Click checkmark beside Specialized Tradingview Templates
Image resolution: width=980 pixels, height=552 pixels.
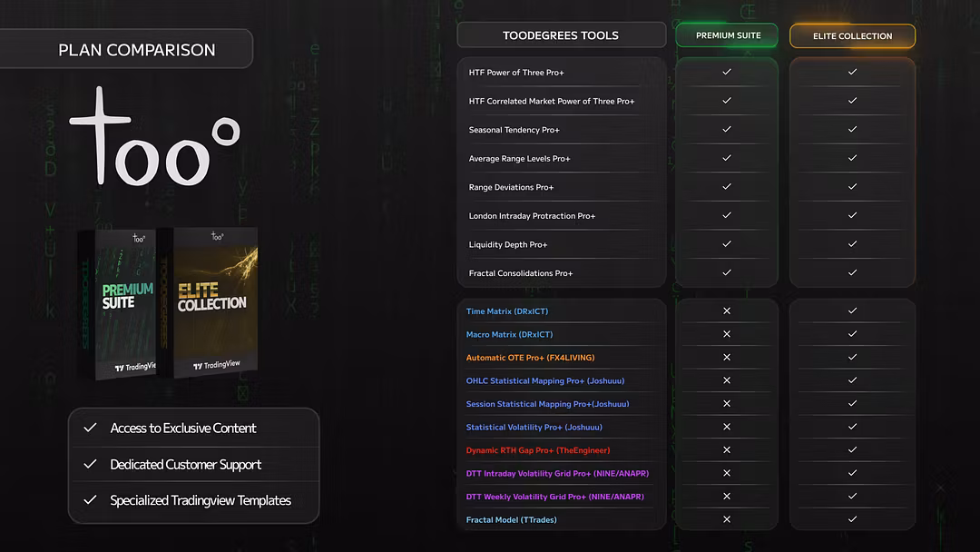pyautogui.click(x=90, y=500)
